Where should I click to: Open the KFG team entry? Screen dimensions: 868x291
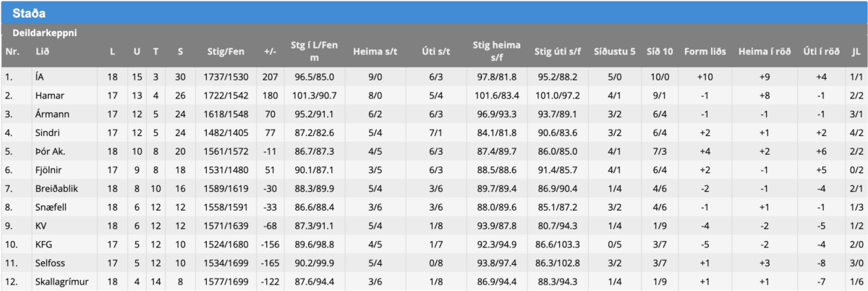tap(43, 245)
